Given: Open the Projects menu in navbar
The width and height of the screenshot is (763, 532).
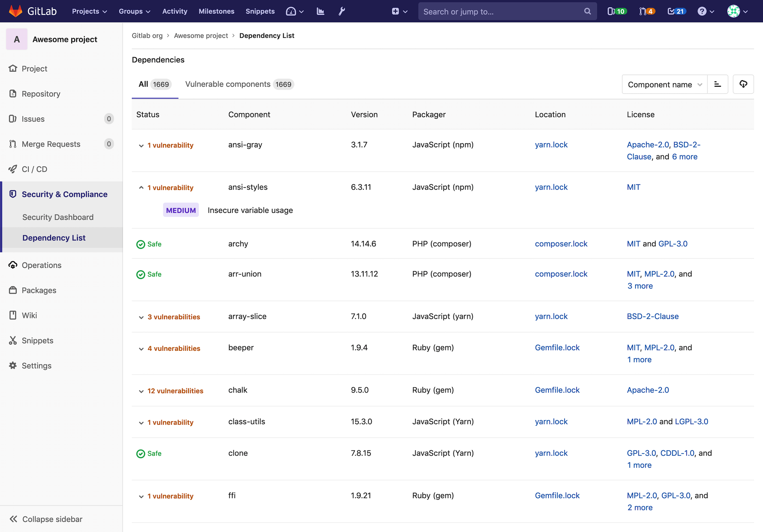Looking at the screenshot, I should tap(89, 11).
